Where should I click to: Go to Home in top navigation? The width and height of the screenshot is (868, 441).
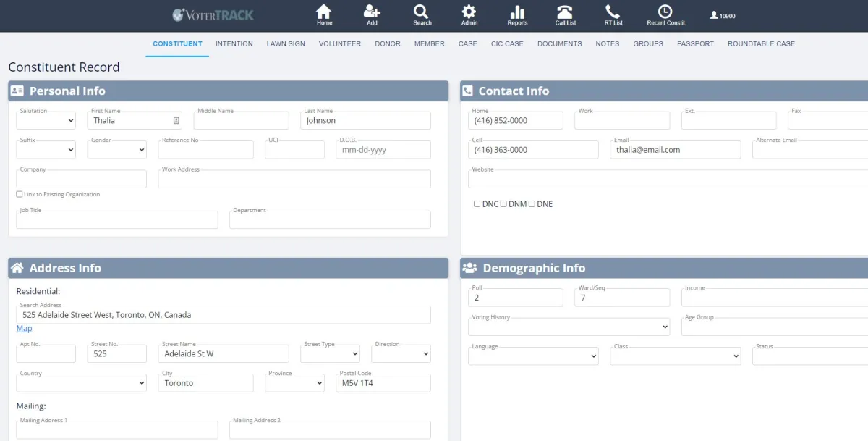click(324, 15)
